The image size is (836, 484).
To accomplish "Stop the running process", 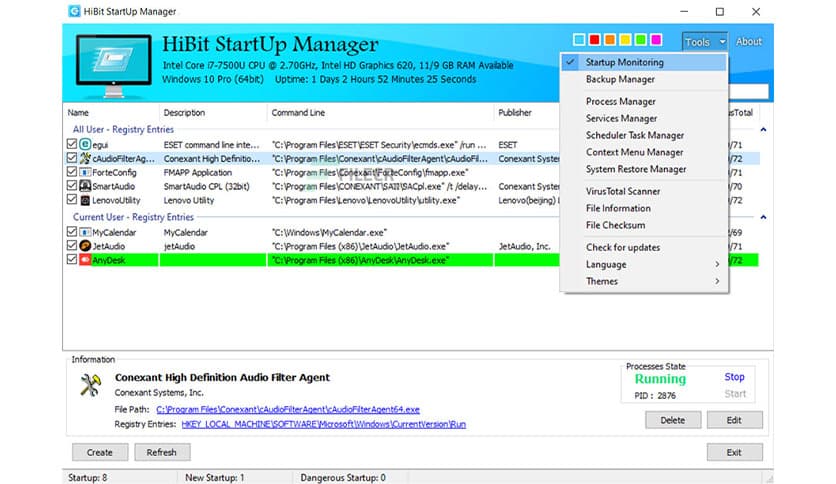I will pos(734,377).
